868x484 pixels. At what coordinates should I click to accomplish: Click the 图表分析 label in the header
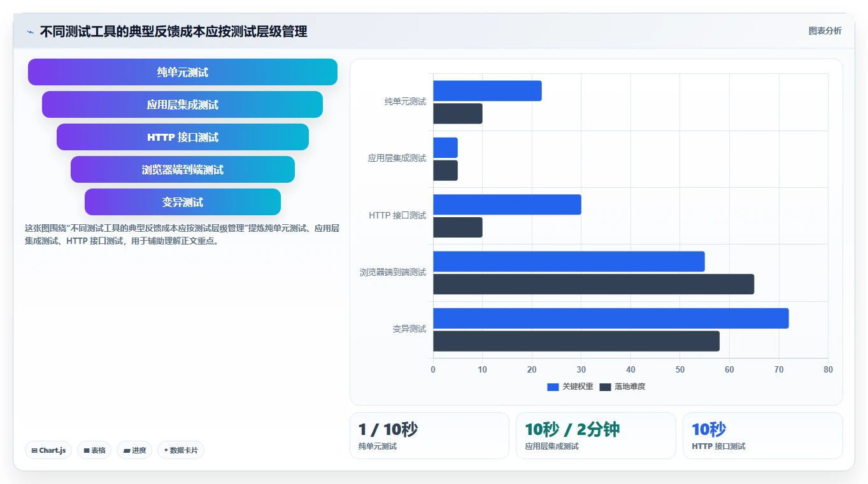(x=825, y=31)
